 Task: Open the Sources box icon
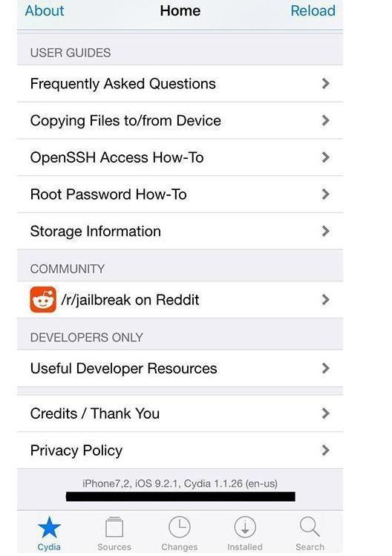pyautogui.click(x=114, y=527)
